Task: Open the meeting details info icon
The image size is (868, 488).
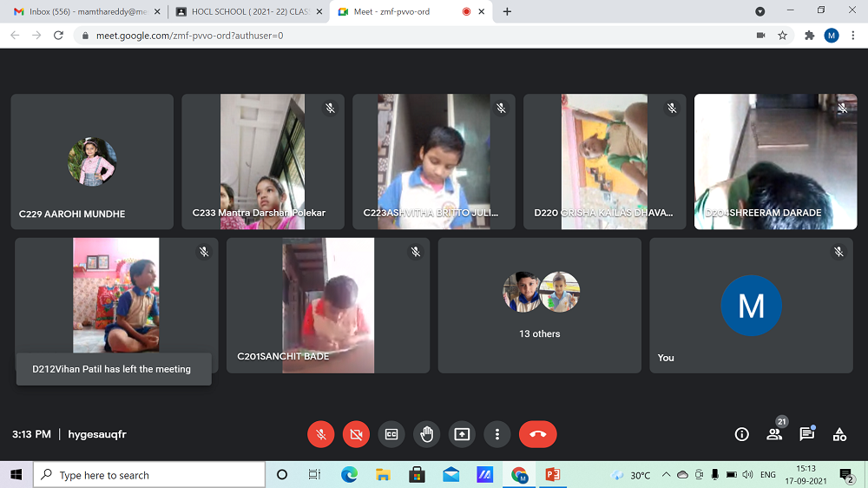Action: tap(741, 434)
